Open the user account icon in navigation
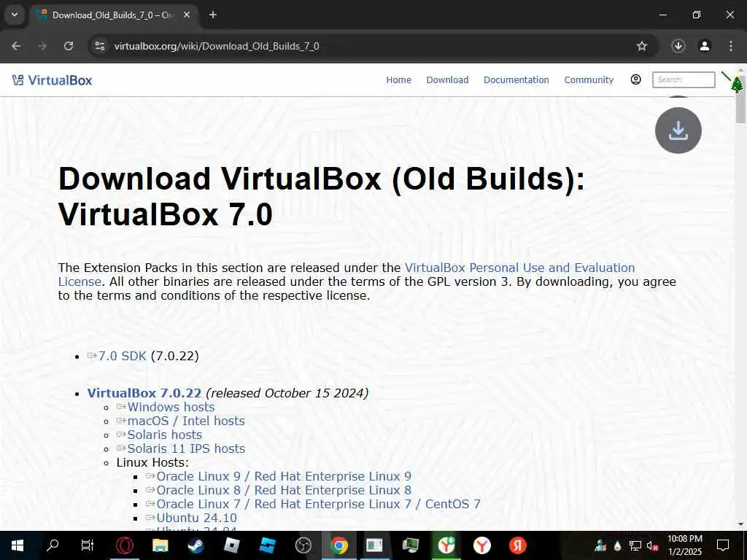Image resolution: width=747 pixels, height=560 pixels. pos(635,79)
